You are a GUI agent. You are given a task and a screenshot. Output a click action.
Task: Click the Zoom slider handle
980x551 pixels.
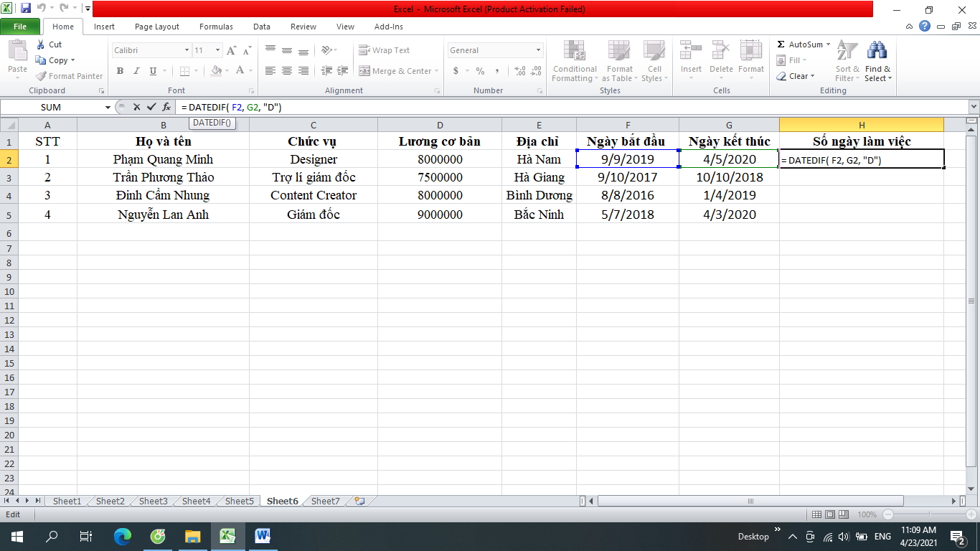point(928,514)
